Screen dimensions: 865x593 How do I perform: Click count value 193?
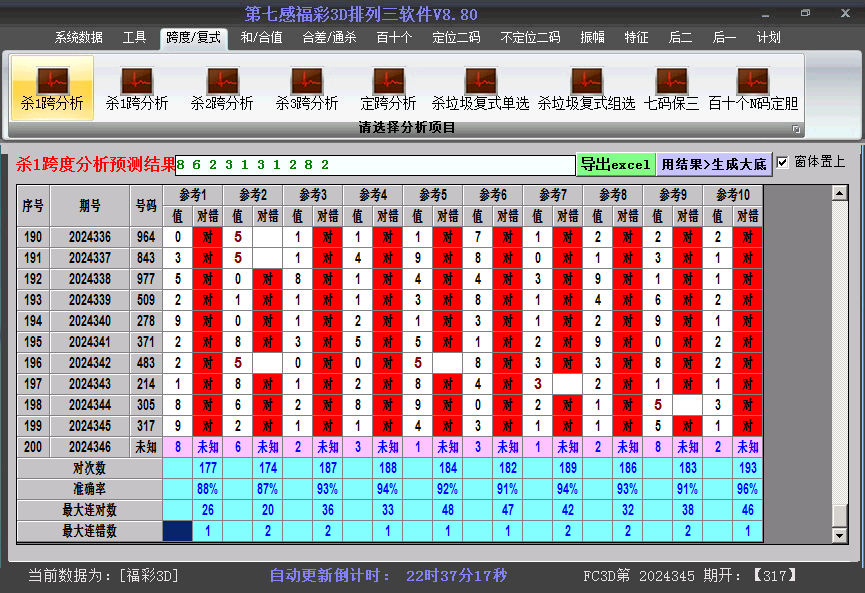coord(747,468)
